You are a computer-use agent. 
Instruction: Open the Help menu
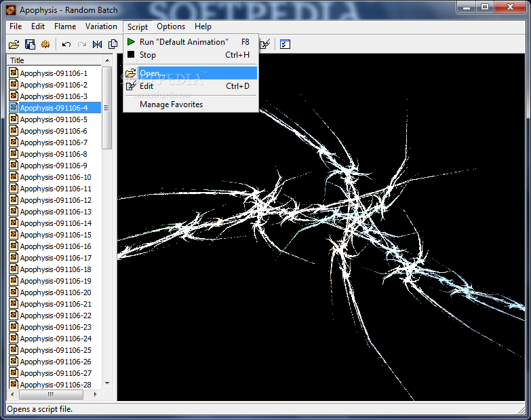[x=203, y=26]
